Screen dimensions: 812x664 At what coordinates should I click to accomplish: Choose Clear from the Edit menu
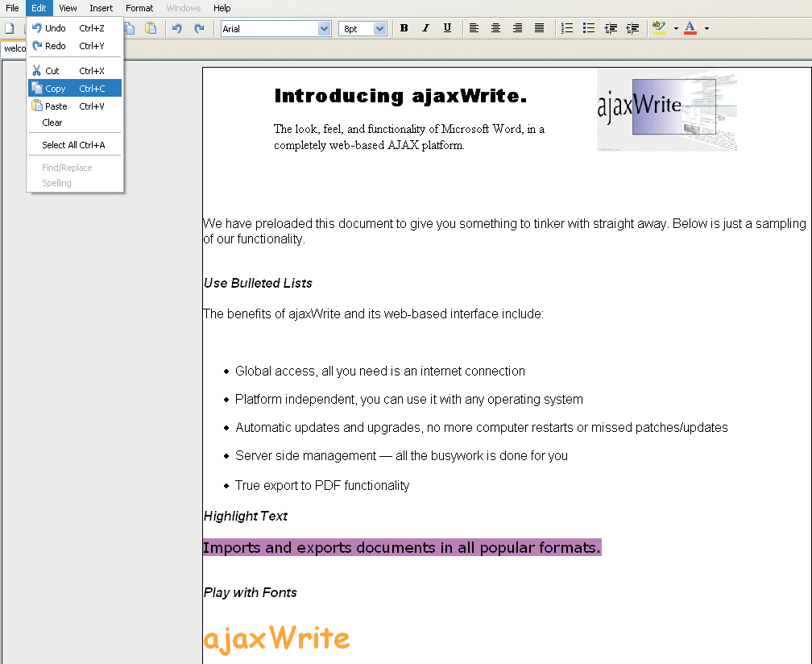75,122
